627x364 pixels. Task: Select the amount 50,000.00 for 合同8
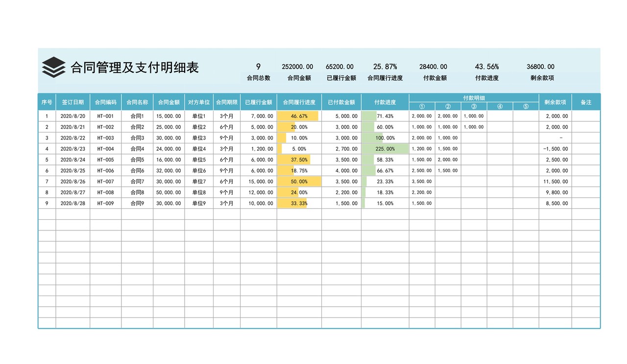coord(169,193)
